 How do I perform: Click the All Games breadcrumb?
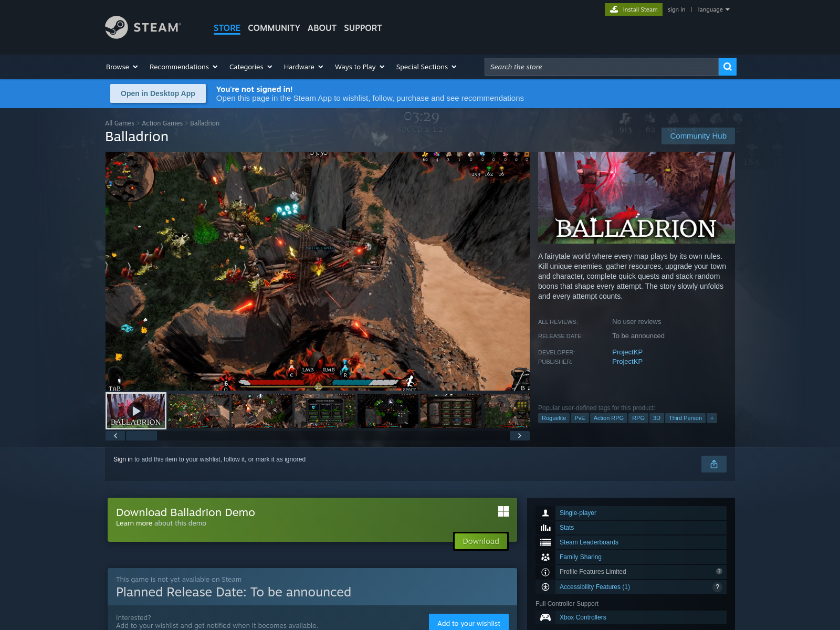click(120, 123)
